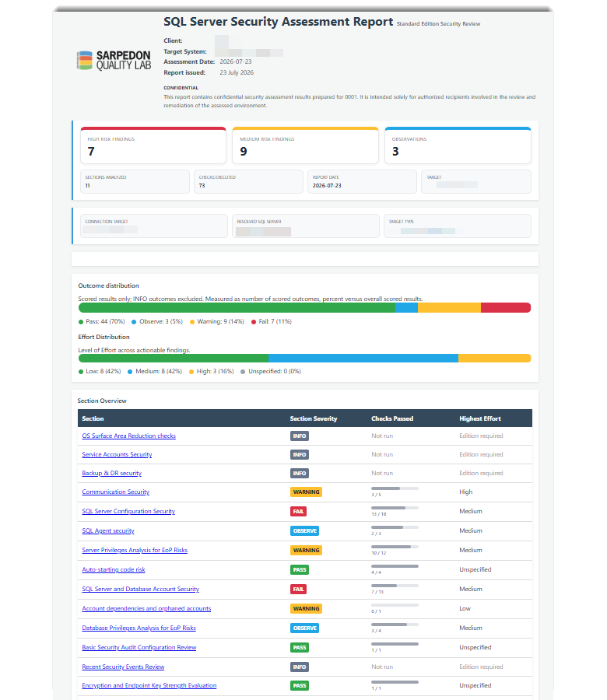Click the CONFIDENTIAL label

[x=181, y=88]
